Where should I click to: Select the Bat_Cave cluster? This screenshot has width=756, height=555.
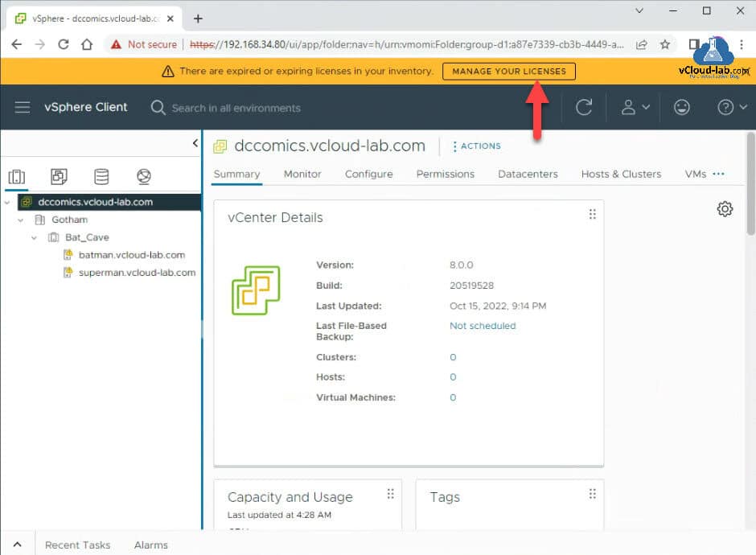click(x=87, y=237)
